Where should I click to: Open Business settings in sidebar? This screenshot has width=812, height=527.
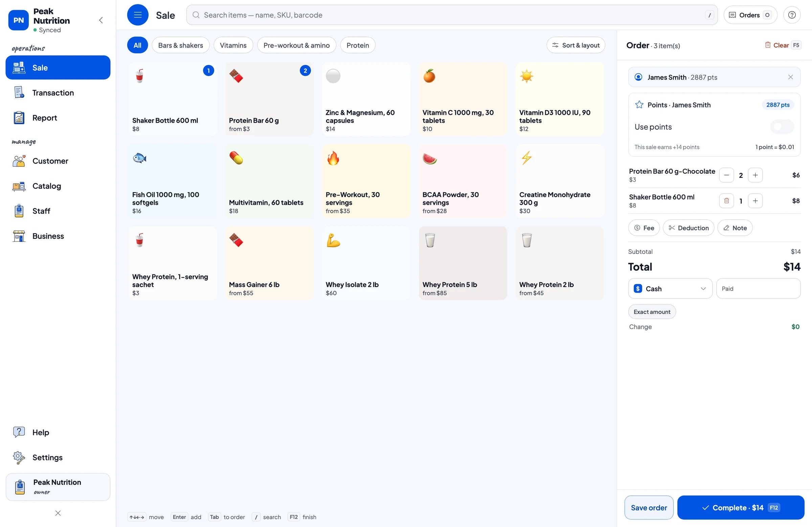(x=58, y=236)
